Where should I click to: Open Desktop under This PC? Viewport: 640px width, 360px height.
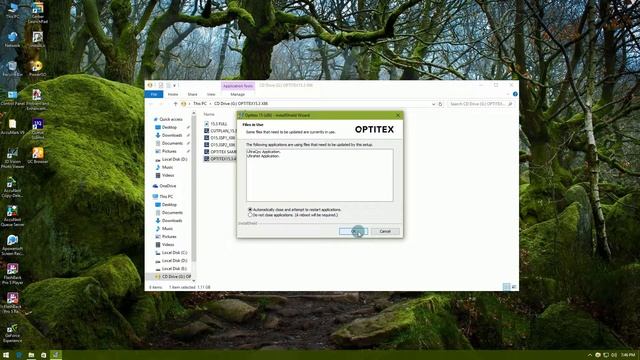(169, 204)
